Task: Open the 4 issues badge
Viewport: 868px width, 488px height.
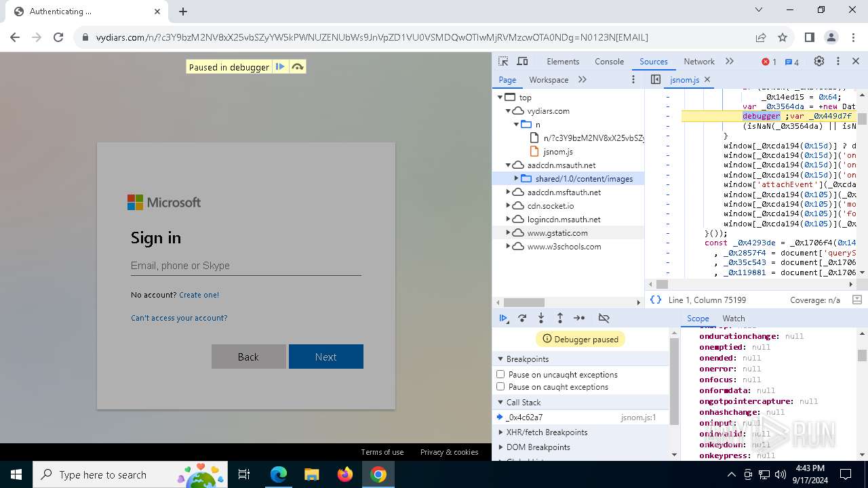Action: 791,62
